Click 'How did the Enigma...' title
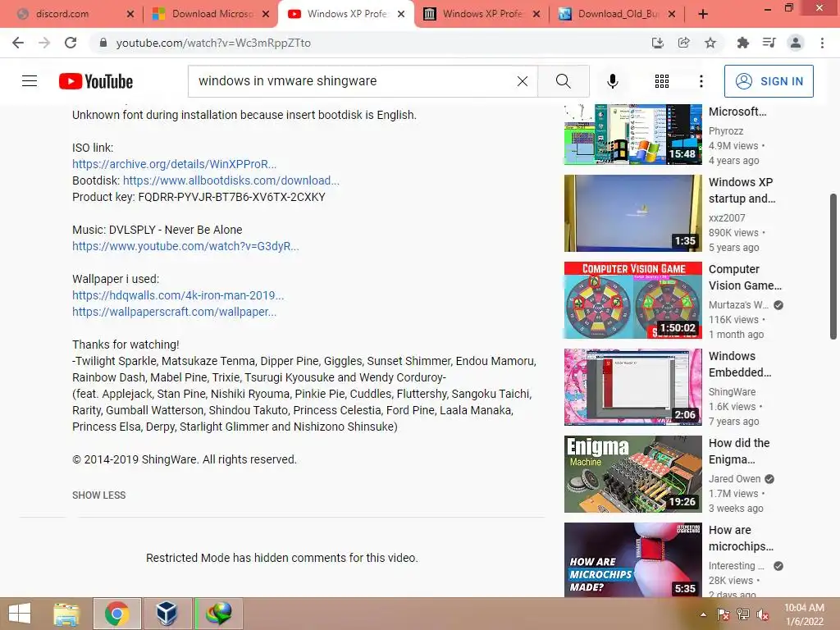The height and width of the screenshot is (630, 840). coord(739,451)
